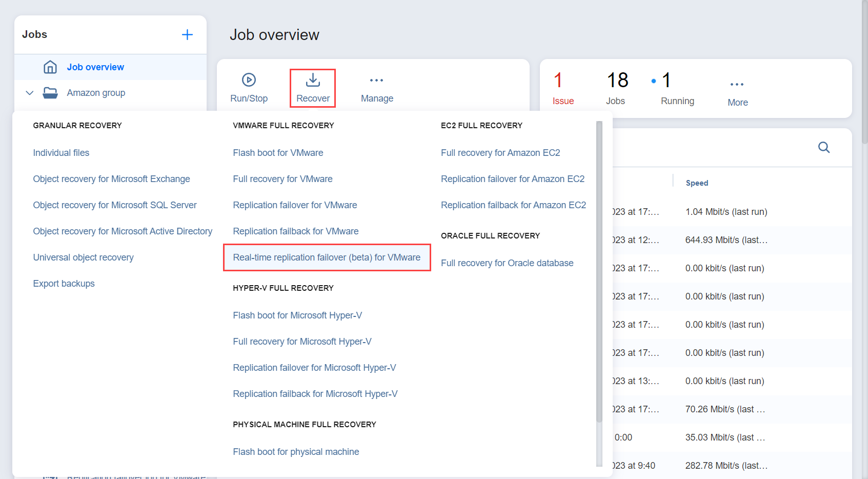Image resolution: width=868 pixels, height=479 pixels.
Task: Click Export backups link
Action: [64, 284]
